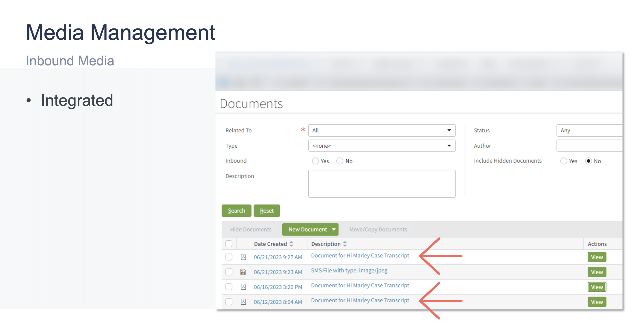Image resolution: width=644 pixels, height=331 pixels.
Task: Check the SMS File row checkbox
Action: 229,272
